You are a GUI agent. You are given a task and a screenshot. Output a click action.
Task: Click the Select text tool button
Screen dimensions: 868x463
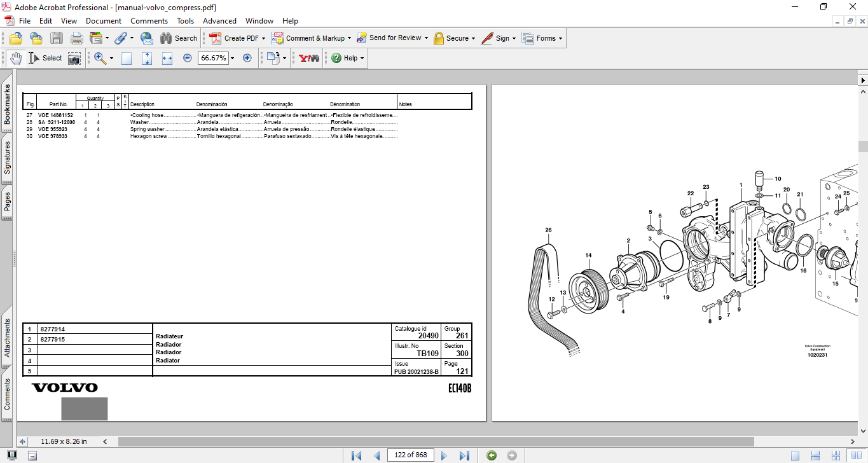coord(45,58)
